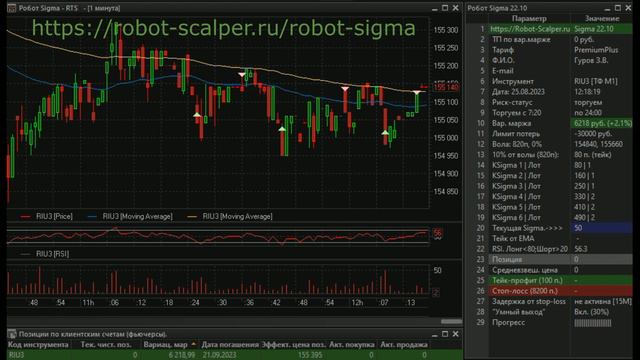Screen dimensions: 640x360
Task: Click the "Умный выход" Вкл. (30%) value
Action: pos(602,312)
